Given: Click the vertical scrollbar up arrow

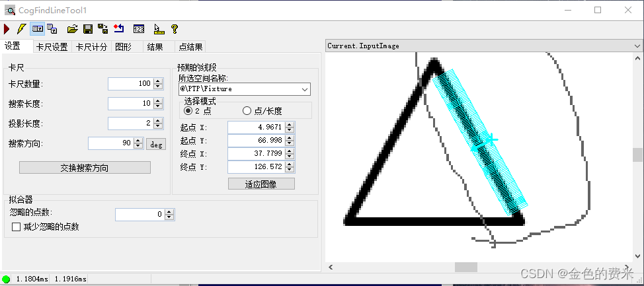Looking at the screenshot, I should (637, 58).
